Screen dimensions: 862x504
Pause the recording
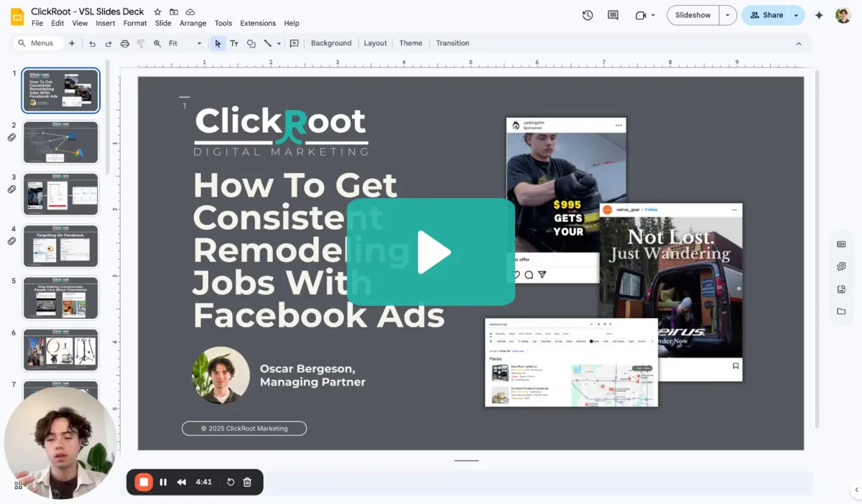[163, 482]
